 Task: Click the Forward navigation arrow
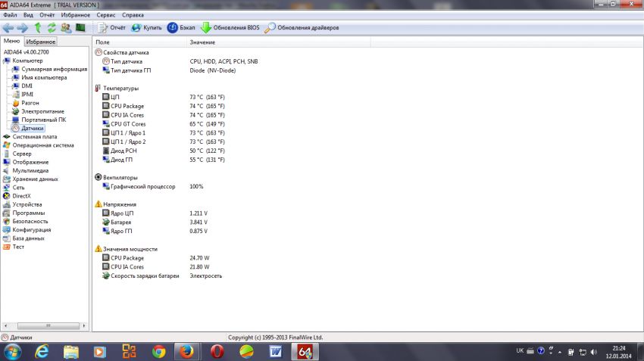(x=22, y=28)
